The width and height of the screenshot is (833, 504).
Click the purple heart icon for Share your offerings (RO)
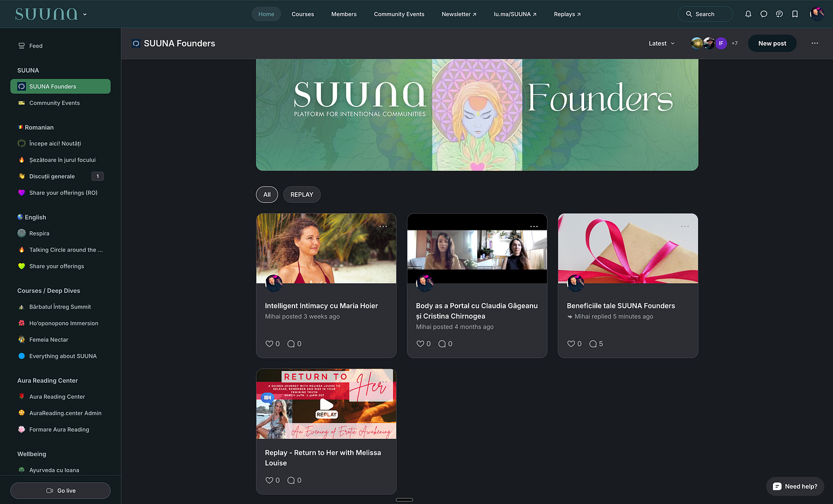pos(22,193)
